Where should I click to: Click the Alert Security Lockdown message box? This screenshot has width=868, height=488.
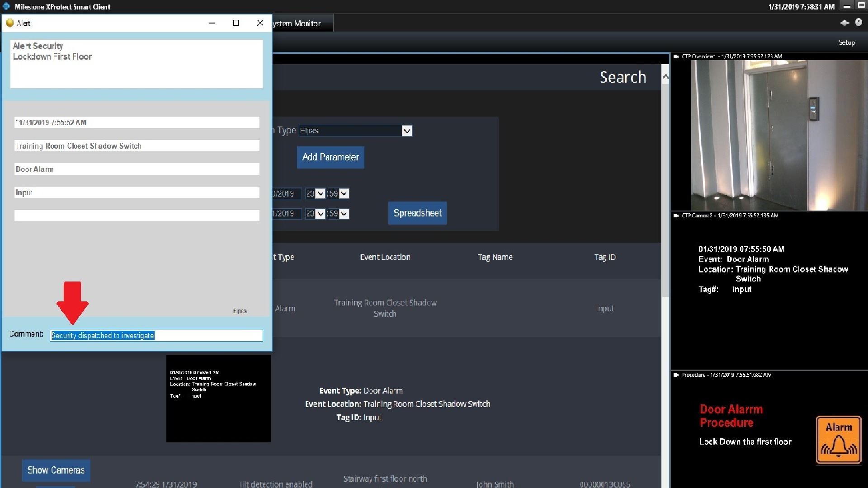[136, 64]
